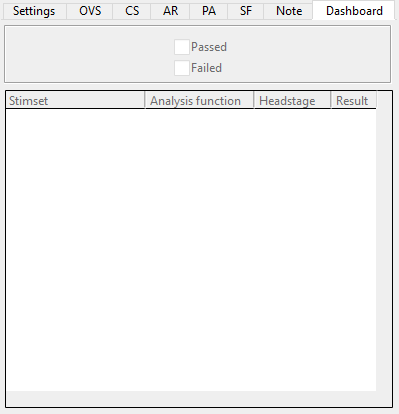The width and height of the screenshot is (399, 414).
Task: Click the Stimset column header
Action: [75, 101]
